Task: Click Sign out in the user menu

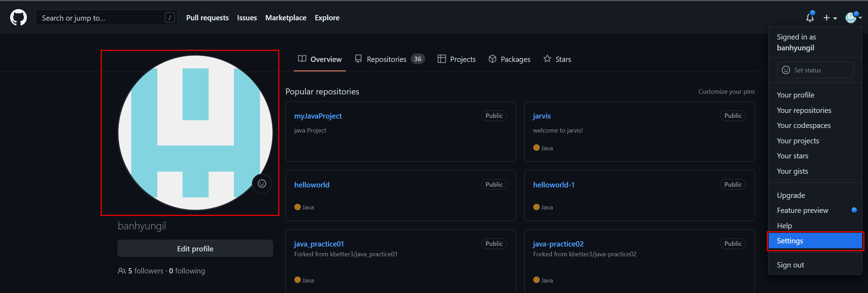Action: [815, 265]
